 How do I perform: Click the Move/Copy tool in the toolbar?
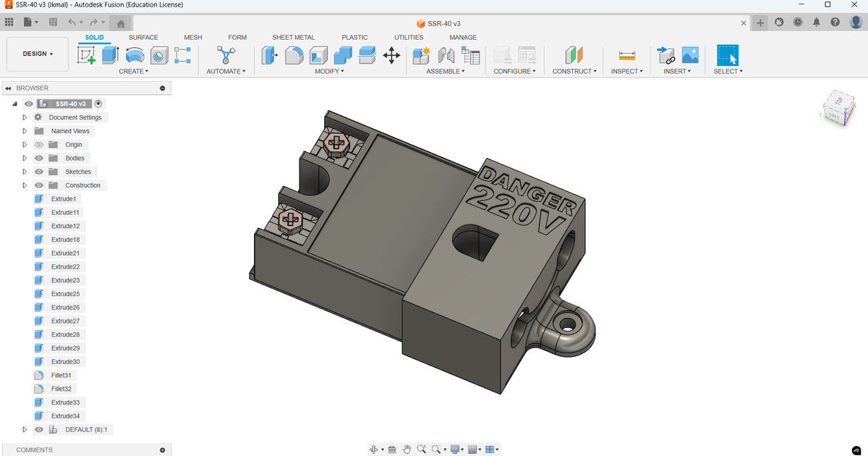tap(392, 55)
